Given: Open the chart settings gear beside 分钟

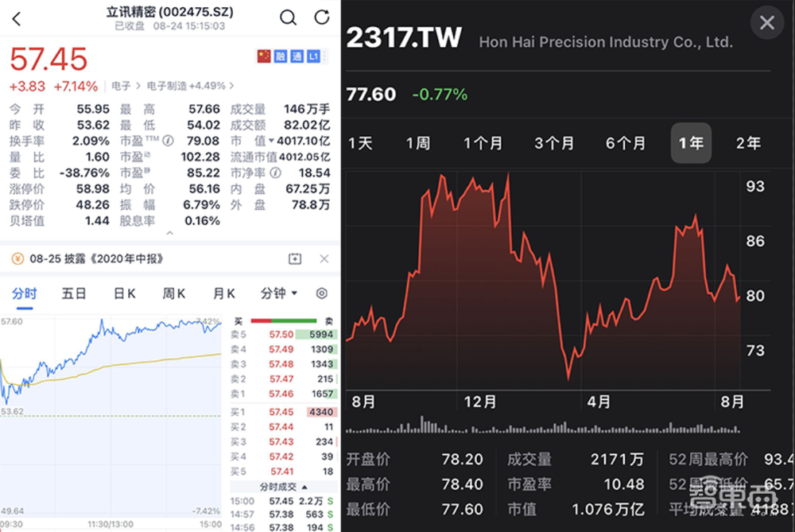Looking at the screenshot, I should coord(320,293).
